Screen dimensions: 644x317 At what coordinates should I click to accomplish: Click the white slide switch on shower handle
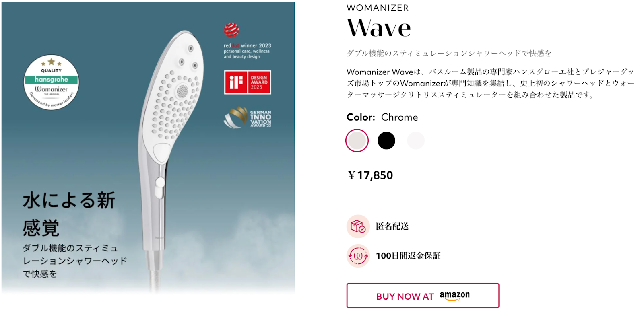pyautogui.click(x=160, y=188)
